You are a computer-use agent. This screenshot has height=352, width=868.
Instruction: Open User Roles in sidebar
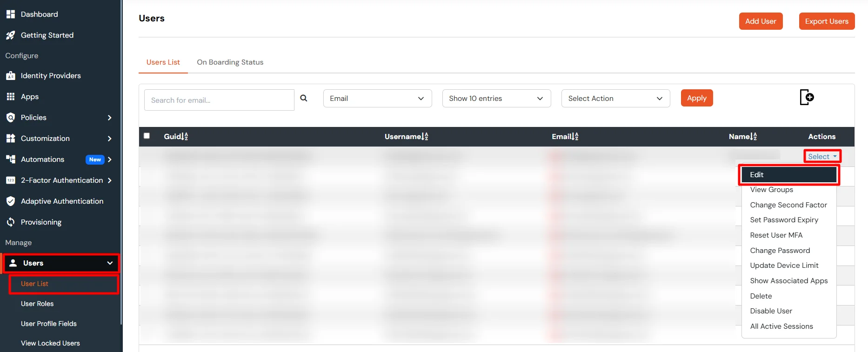[37, 304]
